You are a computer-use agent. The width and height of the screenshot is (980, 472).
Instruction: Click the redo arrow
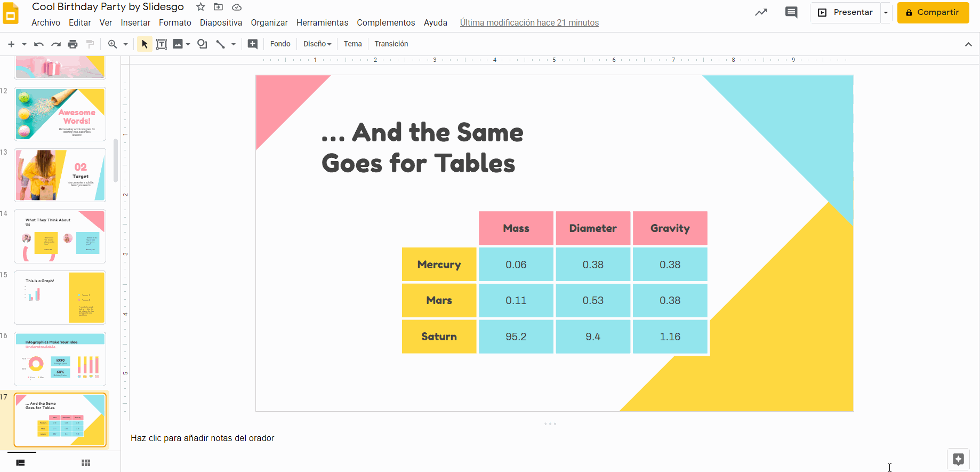point(55,44)
